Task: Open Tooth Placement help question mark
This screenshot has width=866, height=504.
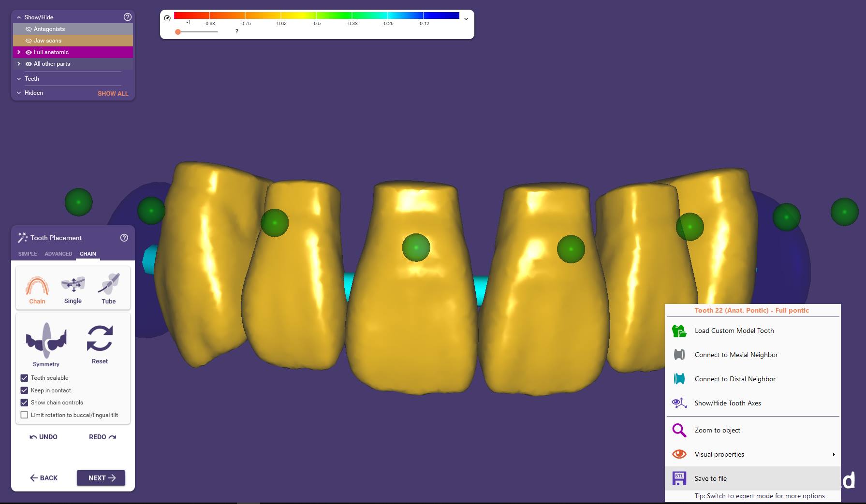Action: pos(124,238)
